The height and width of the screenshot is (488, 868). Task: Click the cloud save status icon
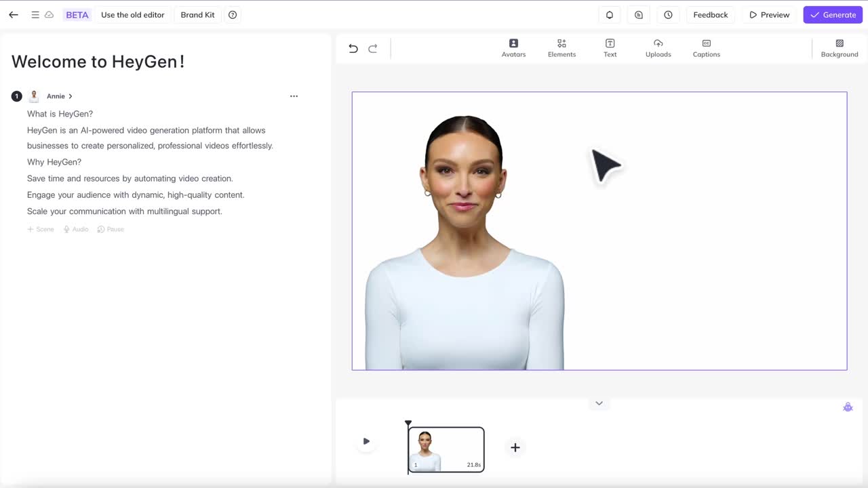(x=50, y=15)
